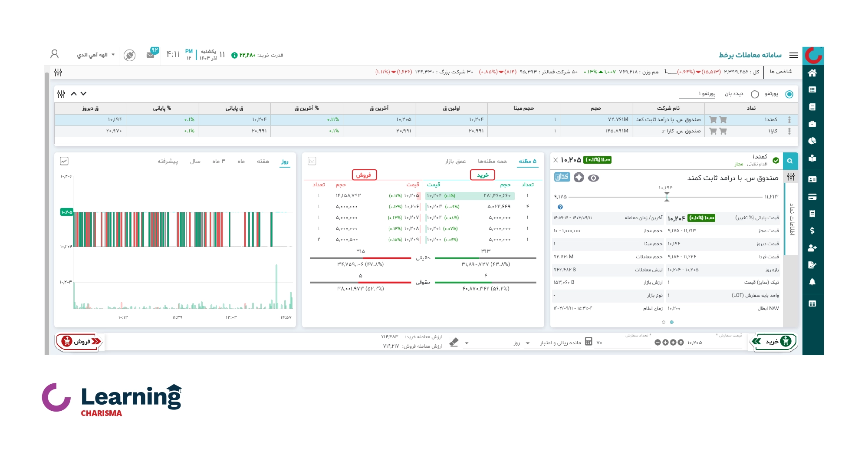Open the dollar sign icon in the sidebar
Viewport: 868px width, 455px height.
tap(812, 231)
